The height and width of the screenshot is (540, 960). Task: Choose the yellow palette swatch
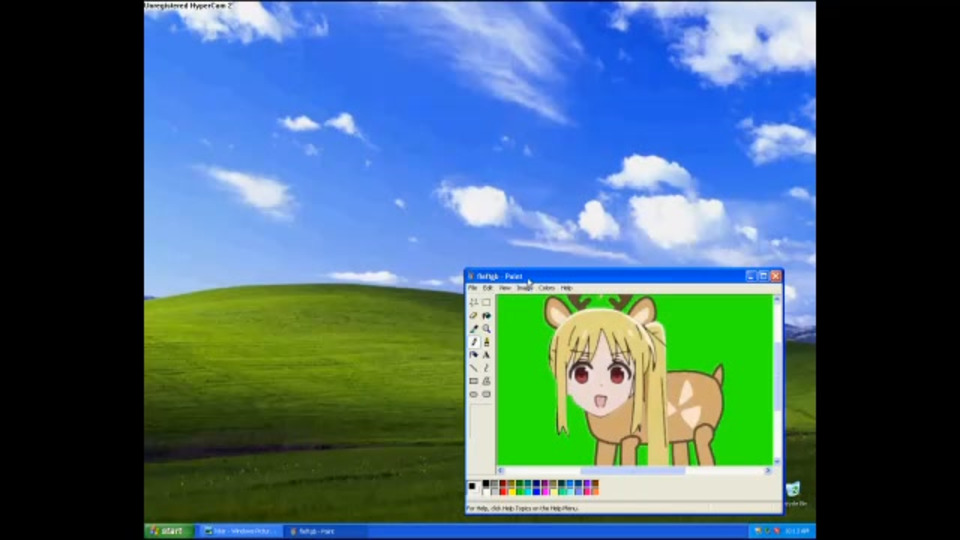[x=511, y=492]
